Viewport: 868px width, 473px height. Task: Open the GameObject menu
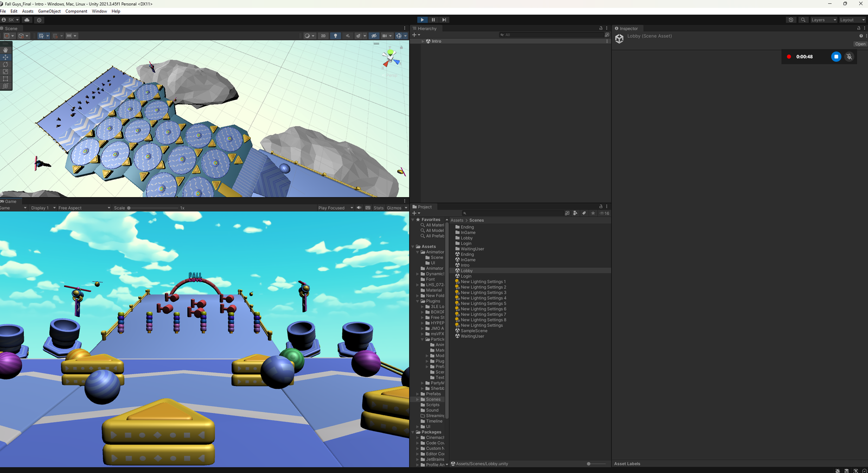49,11
